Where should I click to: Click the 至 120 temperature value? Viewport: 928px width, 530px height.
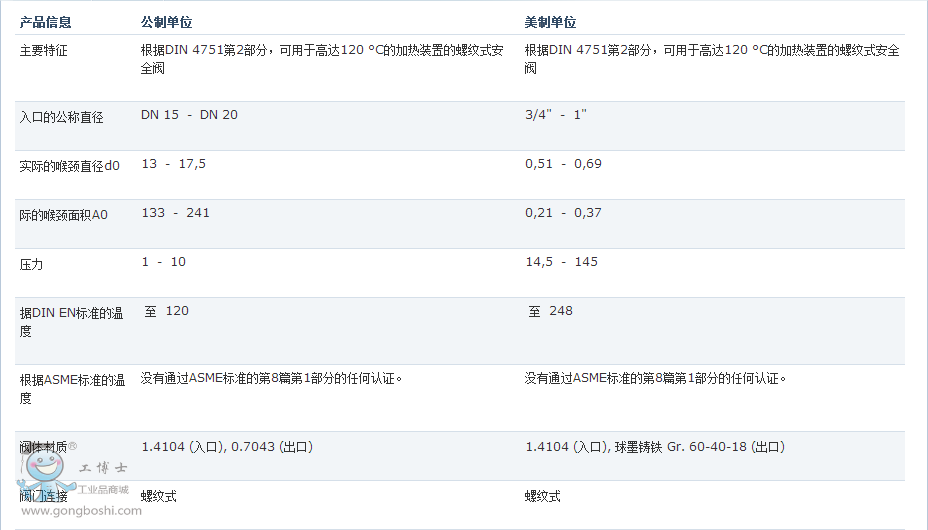pyautogui.click(x=166, y=311)
